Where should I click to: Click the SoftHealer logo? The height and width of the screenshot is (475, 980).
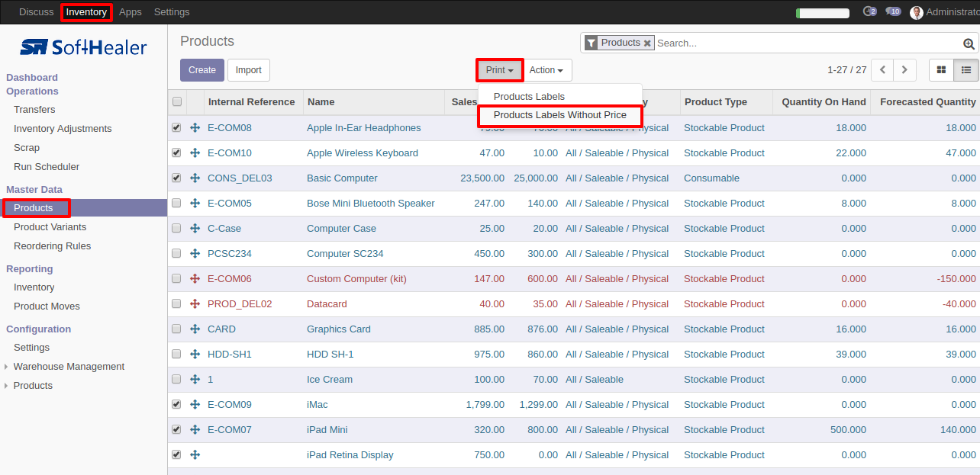tap(83, 47)
